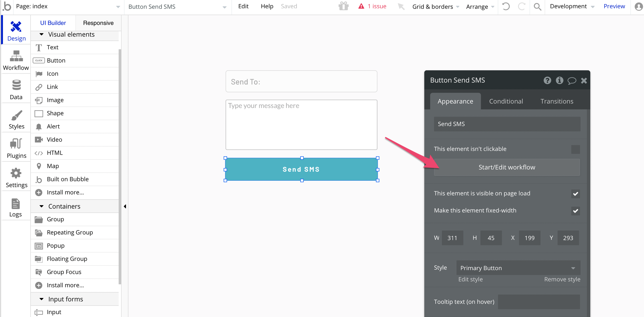Click the Send To input on canvas
This screenshot has height=317, width=644.
pyautogui.click(x=301, y=82)
